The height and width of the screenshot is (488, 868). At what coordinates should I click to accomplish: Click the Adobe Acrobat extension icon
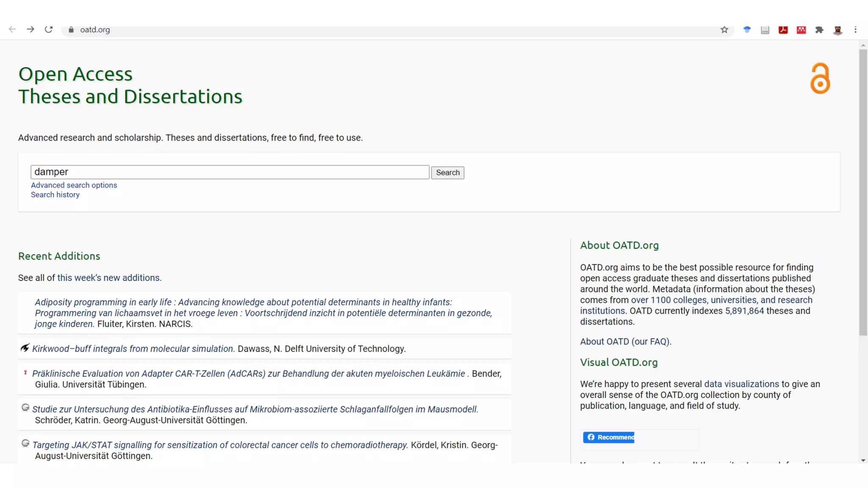(783, 30)
